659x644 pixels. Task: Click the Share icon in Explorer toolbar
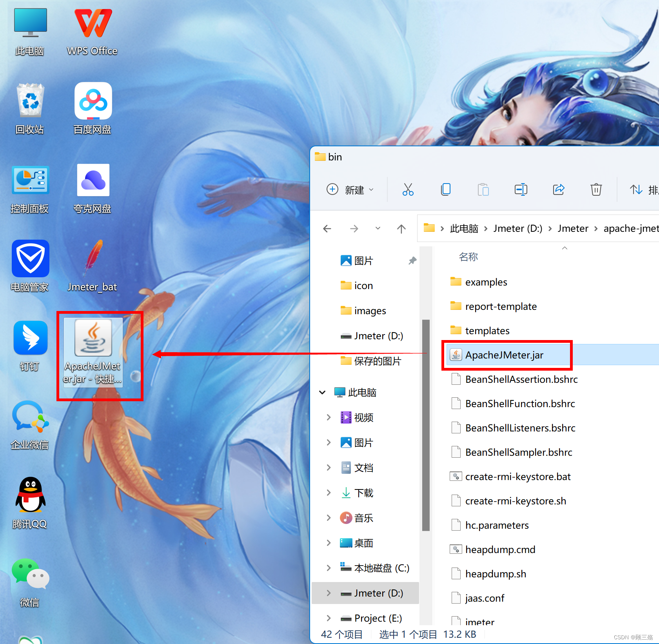[559, 190]
